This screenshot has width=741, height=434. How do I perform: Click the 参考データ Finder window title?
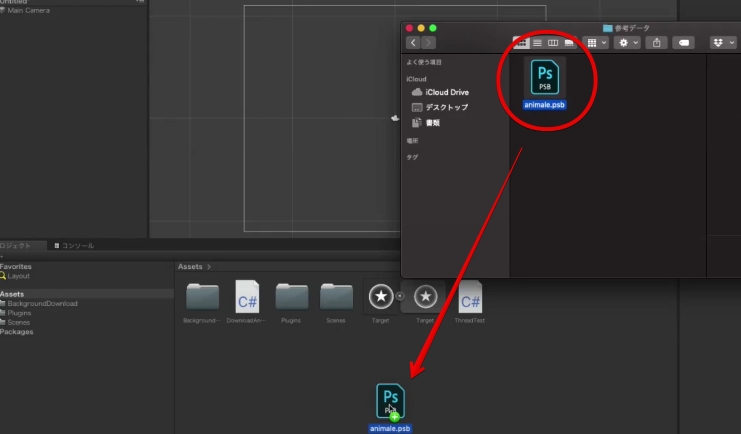click(627, 28)
